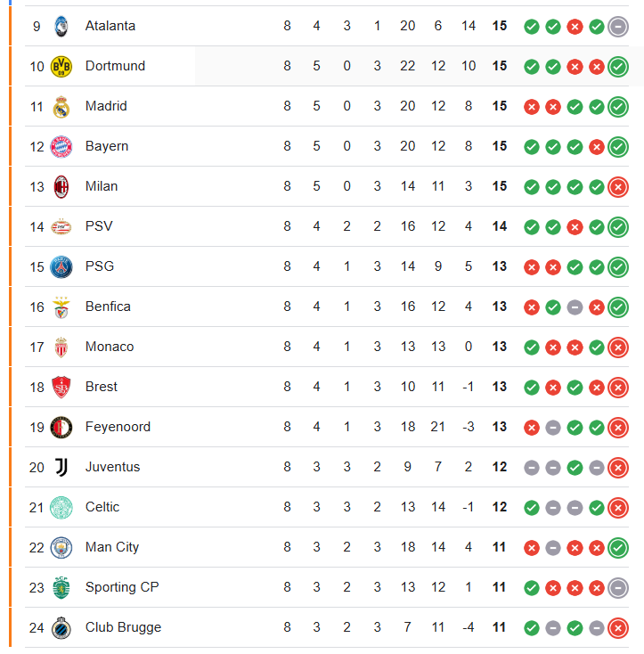644x654 pixels.
Task: Click Milan's latest red loss indicator
Action: 618,187
